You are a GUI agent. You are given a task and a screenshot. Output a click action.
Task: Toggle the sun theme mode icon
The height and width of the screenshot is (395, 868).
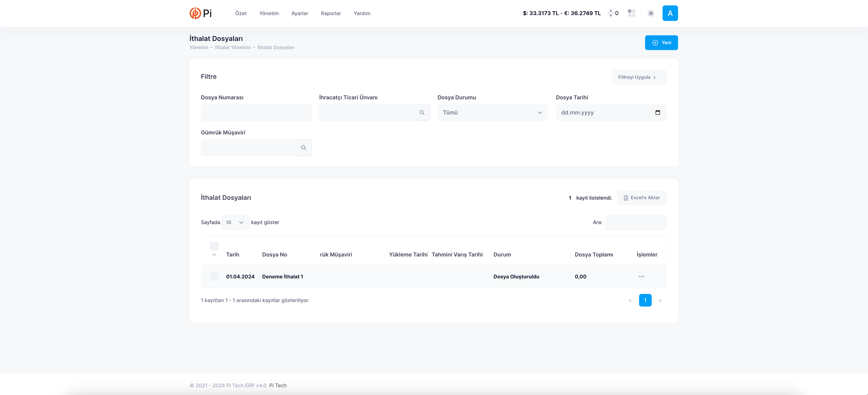click(651, 13)
